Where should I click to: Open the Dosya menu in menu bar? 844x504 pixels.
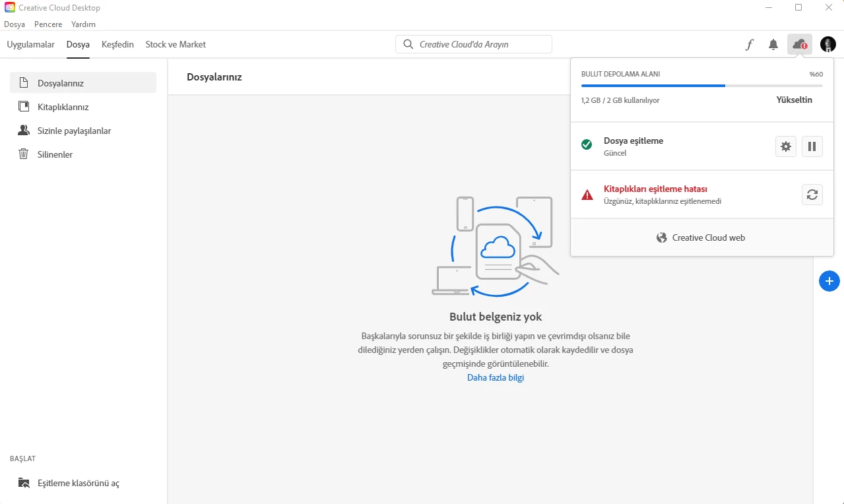(x=15, y=24)
